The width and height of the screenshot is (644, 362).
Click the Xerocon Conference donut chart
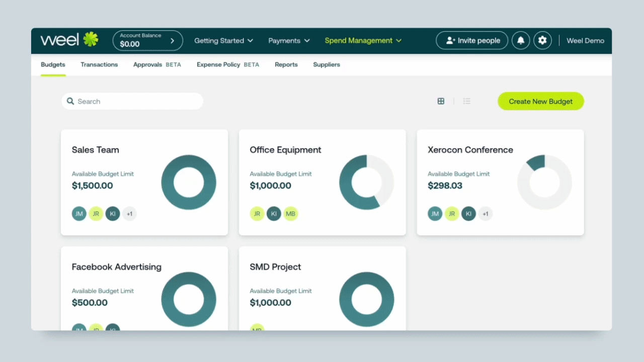click(x=545, y=182)
